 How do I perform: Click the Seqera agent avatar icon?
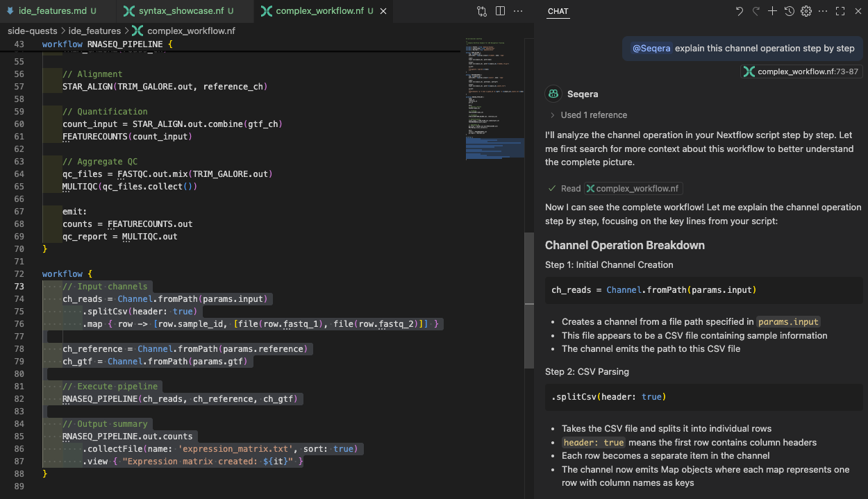click(x=553, y=94)
